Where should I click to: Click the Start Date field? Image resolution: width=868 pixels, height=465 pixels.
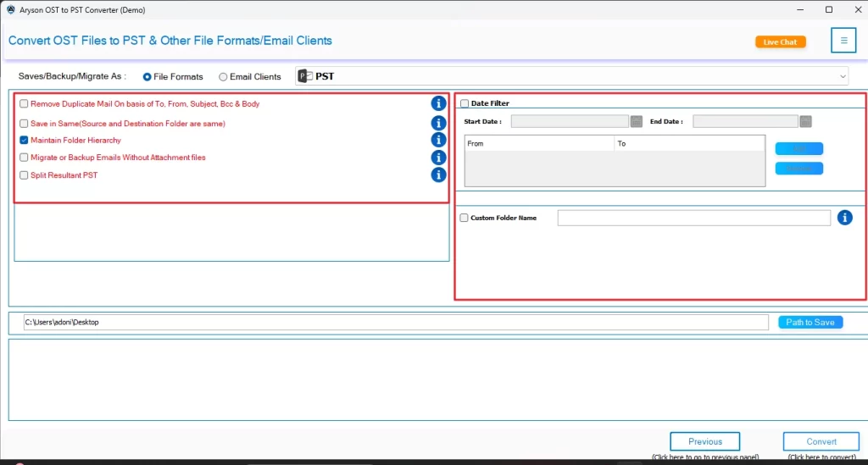570,122
